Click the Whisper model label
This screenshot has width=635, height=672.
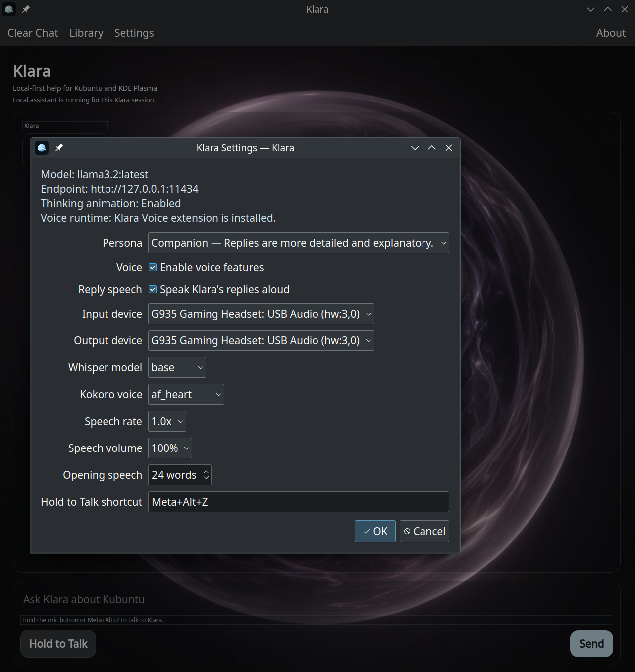coord(105,367)
